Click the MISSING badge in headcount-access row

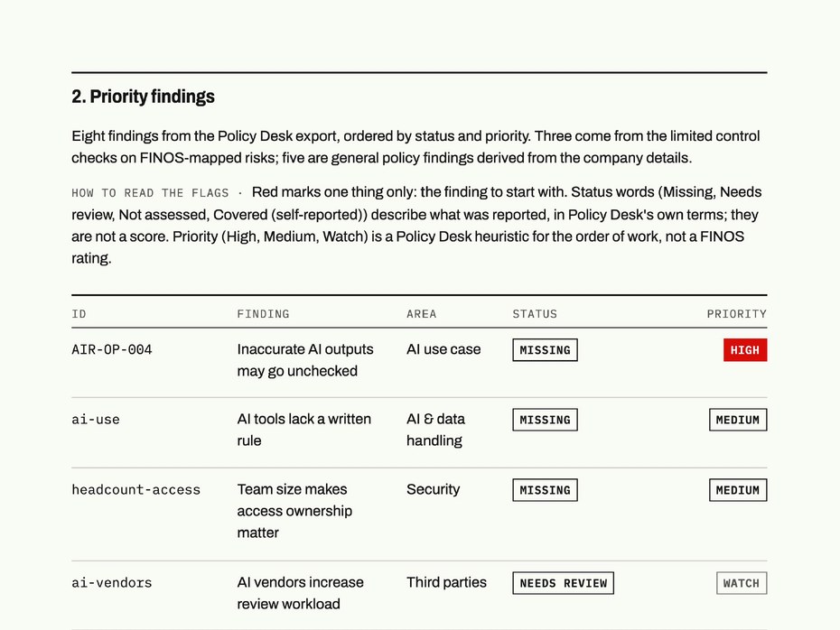[545, 490]
